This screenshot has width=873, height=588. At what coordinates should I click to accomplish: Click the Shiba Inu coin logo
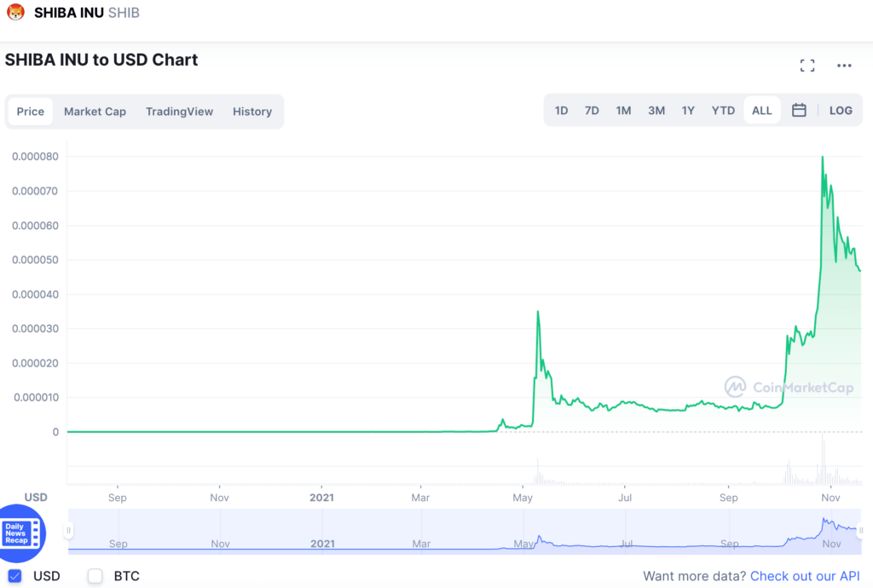coord(15,12)
